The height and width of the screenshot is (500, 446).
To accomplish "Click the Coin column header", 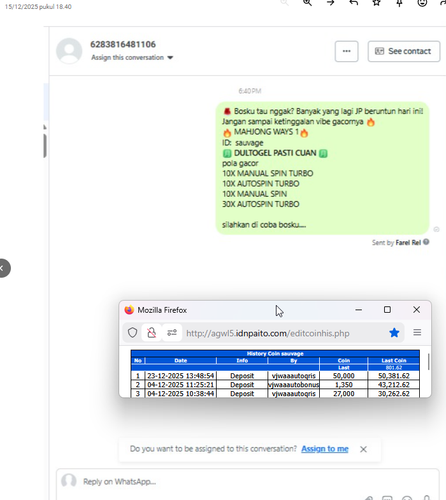I will tap(344, 361).
